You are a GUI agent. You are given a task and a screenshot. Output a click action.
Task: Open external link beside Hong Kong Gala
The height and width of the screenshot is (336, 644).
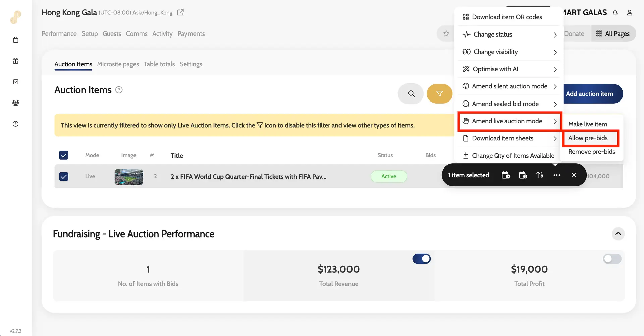tap(180, 13)
